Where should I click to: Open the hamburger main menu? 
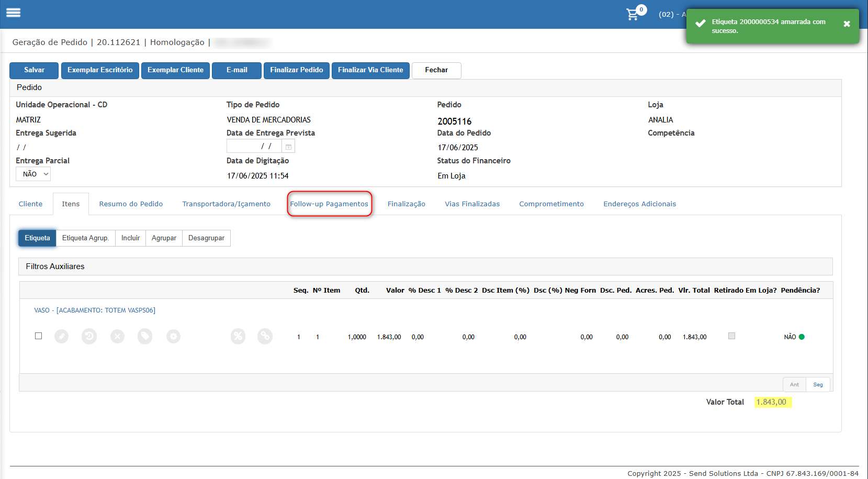click(x=13, y=13)
